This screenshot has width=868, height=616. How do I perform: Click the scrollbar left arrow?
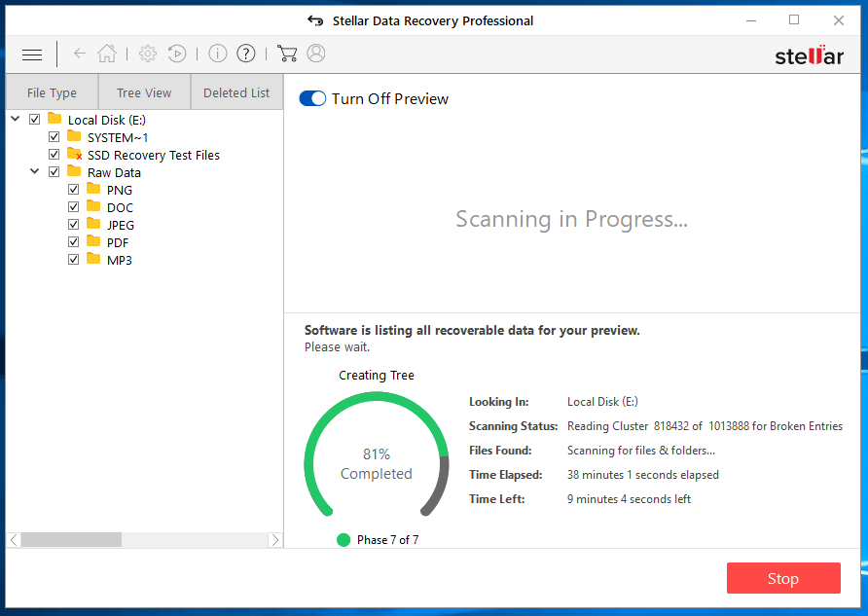(14, 540)
